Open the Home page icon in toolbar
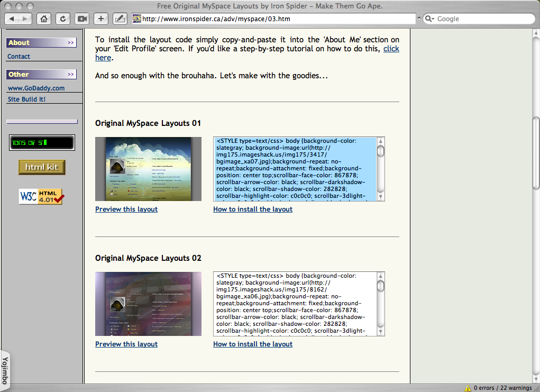Viewport: 540px width, 392px height. point(44,19)
